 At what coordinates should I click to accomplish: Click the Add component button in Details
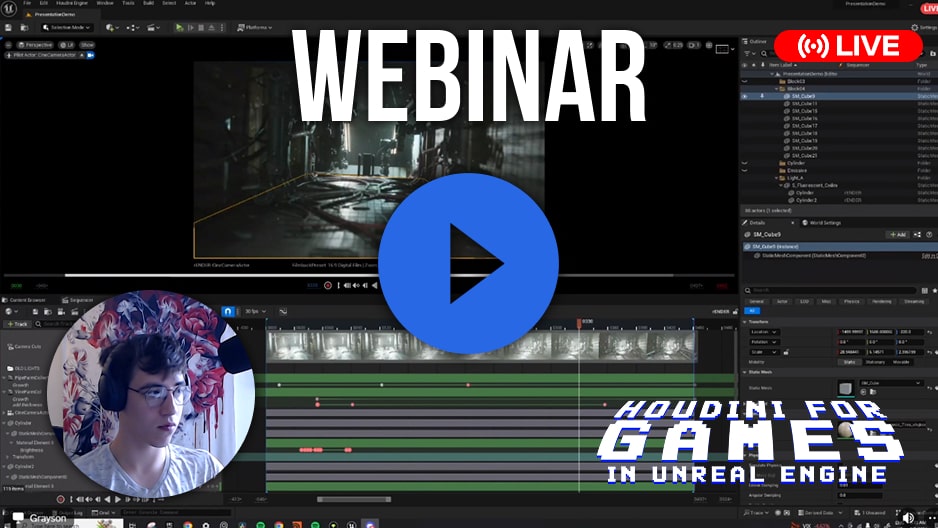[x=898, y=234]
